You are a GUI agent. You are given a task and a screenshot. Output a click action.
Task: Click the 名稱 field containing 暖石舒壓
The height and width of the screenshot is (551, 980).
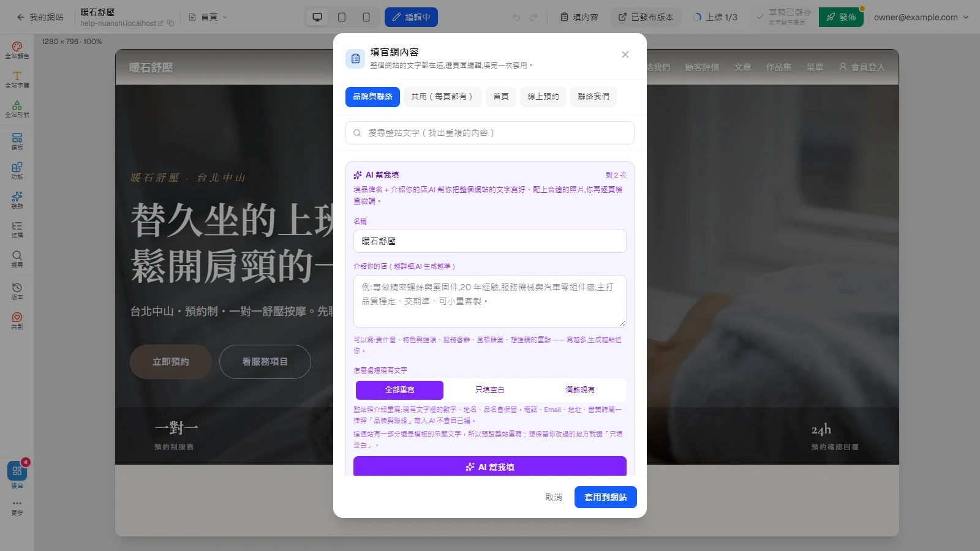pos(490,241)
